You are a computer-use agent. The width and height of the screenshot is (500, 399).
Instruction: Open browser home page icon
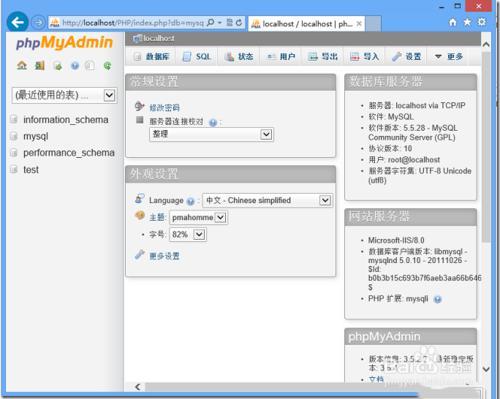pos(453,22)
